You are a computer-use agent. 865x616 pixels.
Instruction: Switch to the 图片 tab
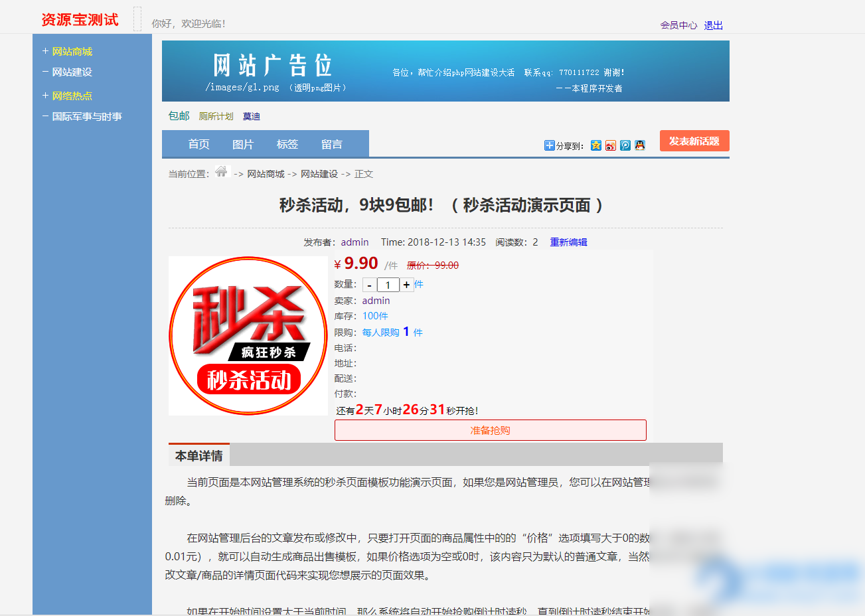(x=244, y=143)
